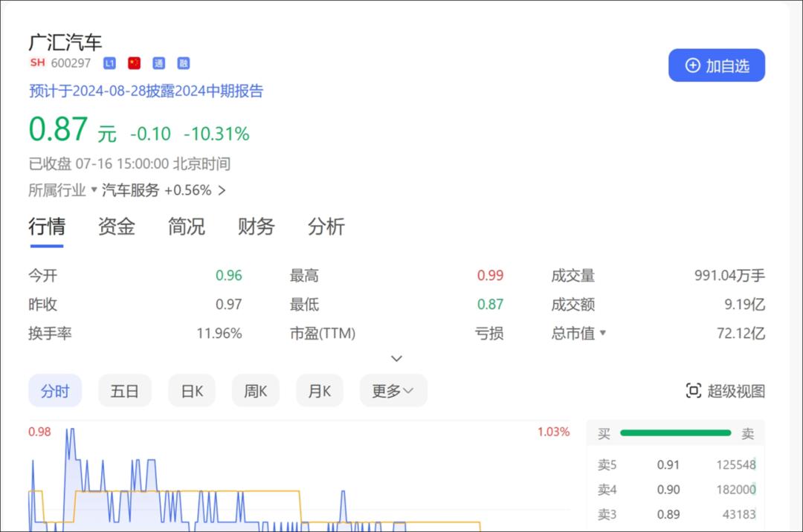Click the plus icon in 加自选
803x532 pixels.
coord(692,65)
